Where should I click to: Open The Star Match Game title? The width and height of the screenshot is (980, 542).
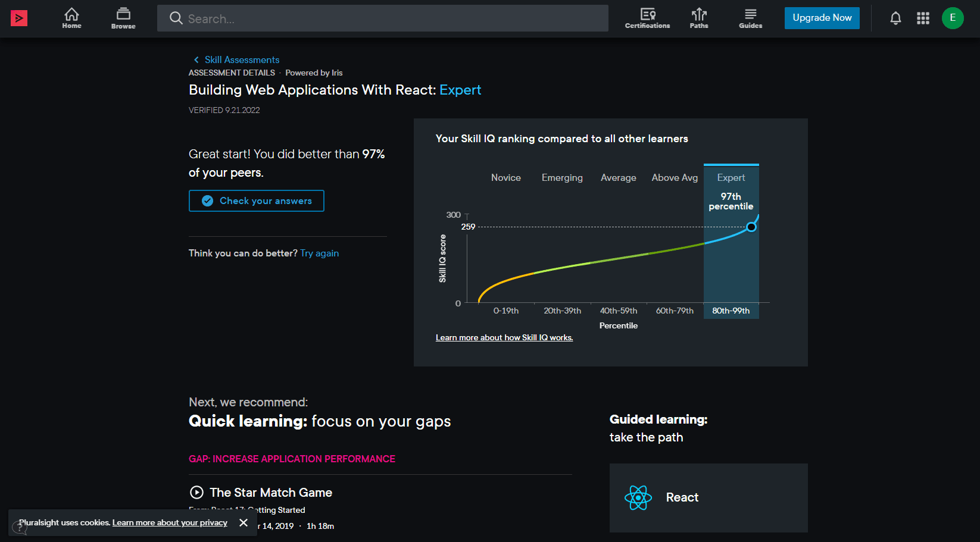(x=271, y=493)
